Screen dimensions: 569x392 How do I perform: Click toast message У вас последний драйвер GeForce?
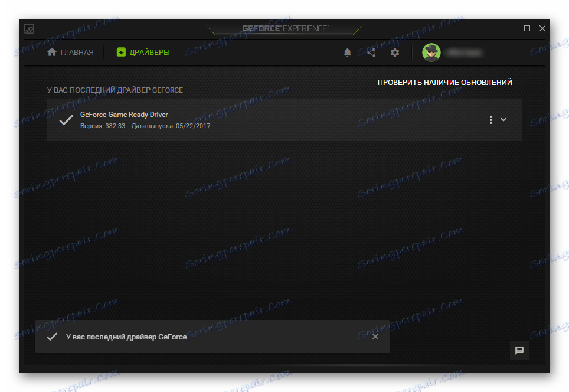[126, 337]
